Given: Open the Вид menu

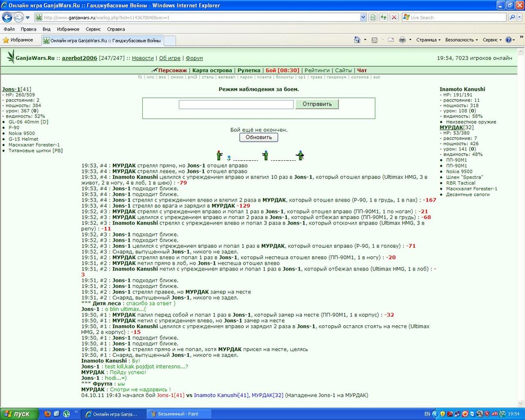Looking at the screenshot, I should [46, 29].
